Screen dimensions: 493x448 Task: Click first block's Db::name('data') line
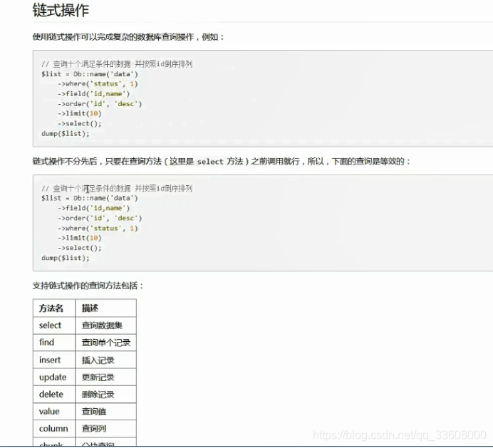(90, 74)
